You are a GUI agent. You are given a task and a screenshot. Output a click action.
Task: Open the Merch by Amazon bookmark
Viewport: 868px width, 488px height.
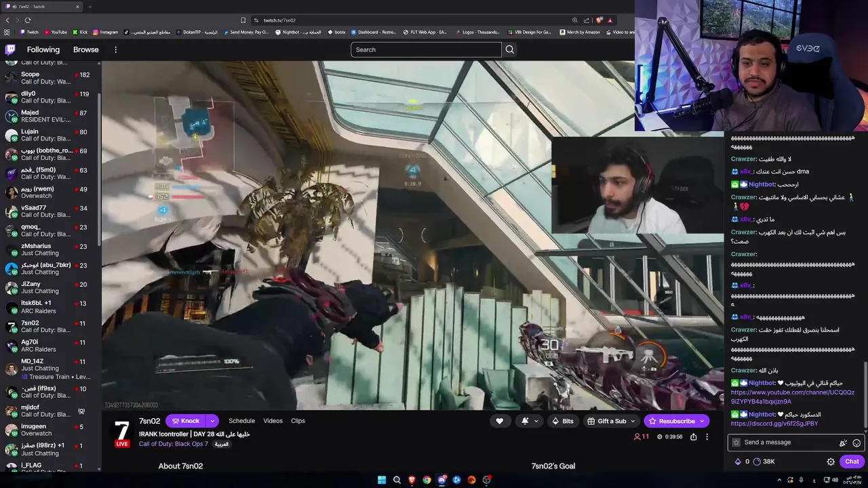pyautogui.click(x=580, y=32)
